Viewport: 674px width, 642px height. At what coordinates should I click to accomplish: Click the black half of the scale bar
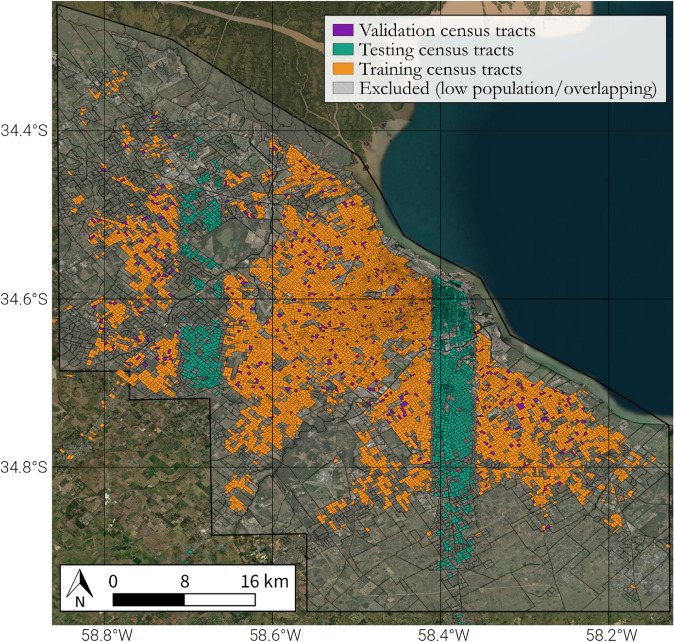[149, 599]
